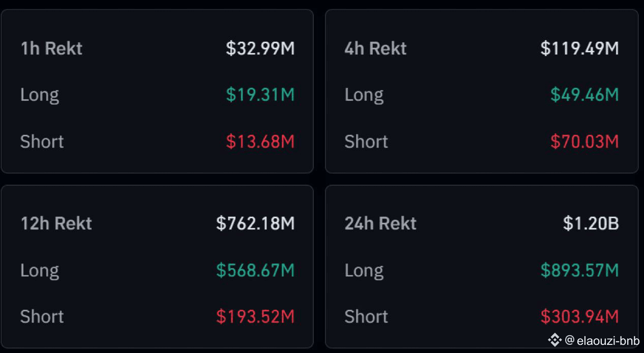Select the 4h Rekt card title

pyautogui.click(x=375, y=48)
